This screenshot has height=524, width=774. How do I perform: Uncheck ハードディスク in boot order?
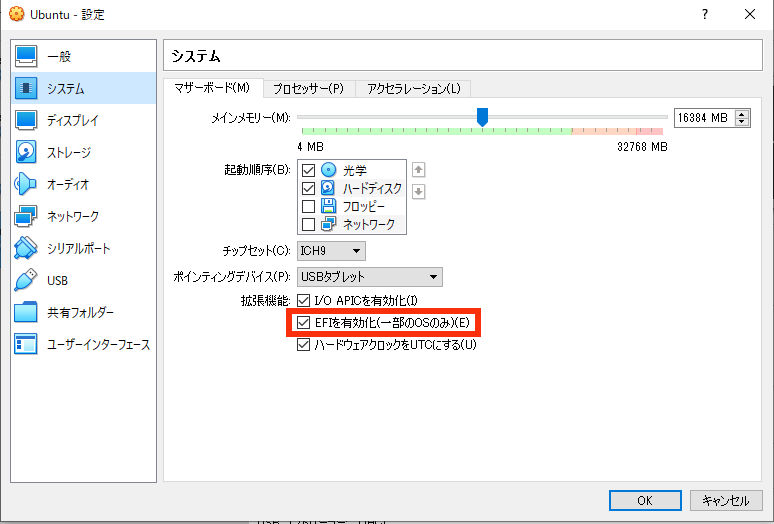click(x=309, y=188)
